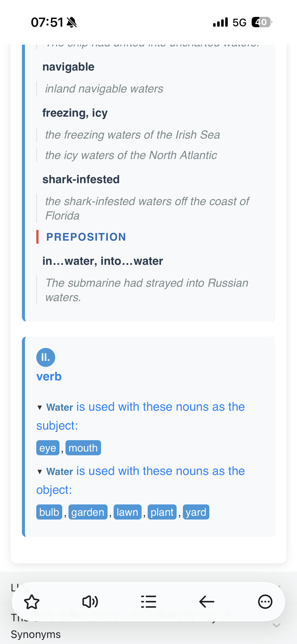Image resolution: width=297 pixels, height=644 pixels.
Task: Collapse the nouns as object list
Action: click(40, 472)
